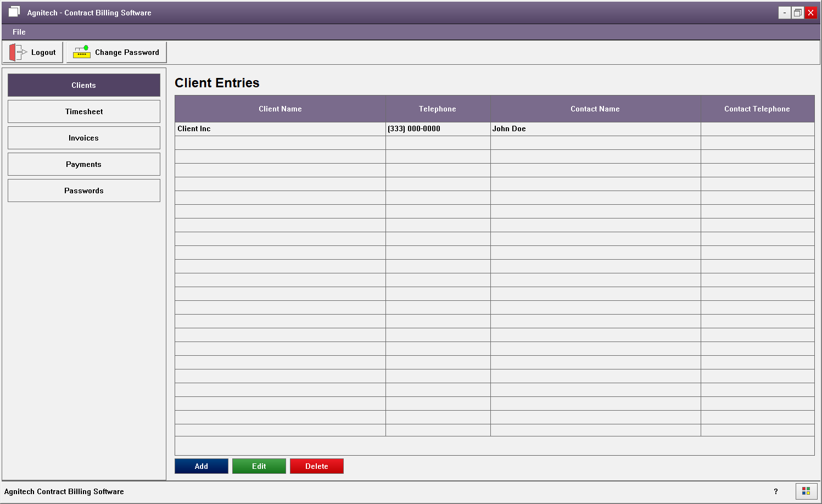822x504 pixels.
Task: Select the Client Inc row
Action: pyautogui.click(x=280, y=128)
